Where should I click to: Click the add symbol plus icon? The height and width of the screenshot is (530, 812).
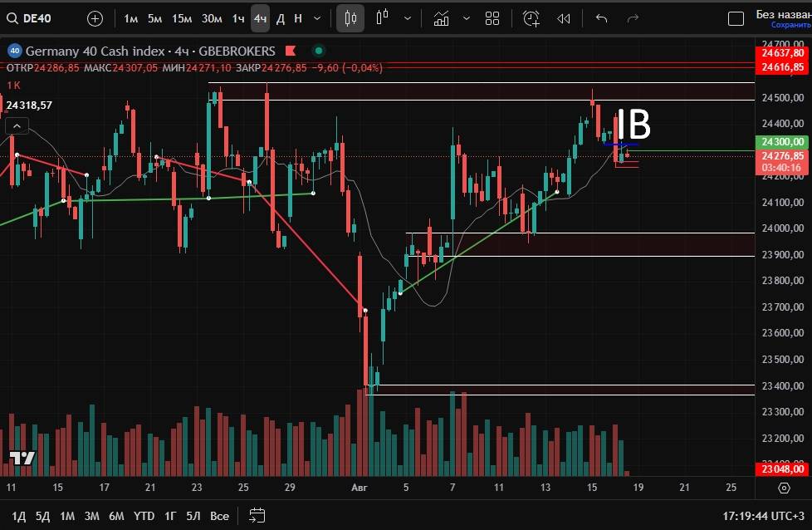pos(95,18)
